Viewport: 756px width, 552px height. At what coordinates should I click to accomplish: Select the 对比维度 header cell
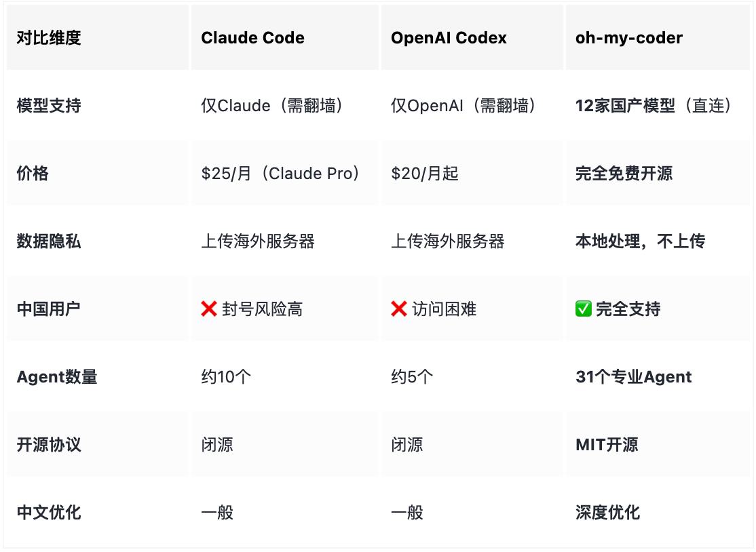tap(49, 37)
